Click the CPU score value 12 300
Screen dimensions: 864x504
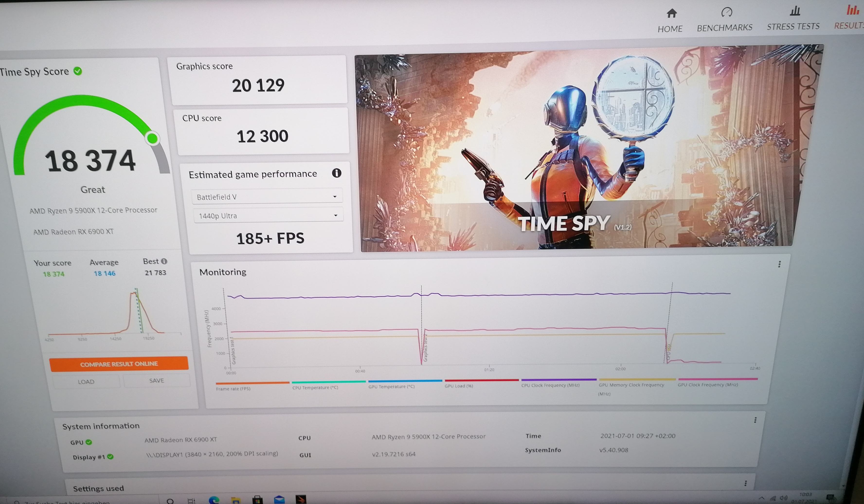[x=262, y=136]
